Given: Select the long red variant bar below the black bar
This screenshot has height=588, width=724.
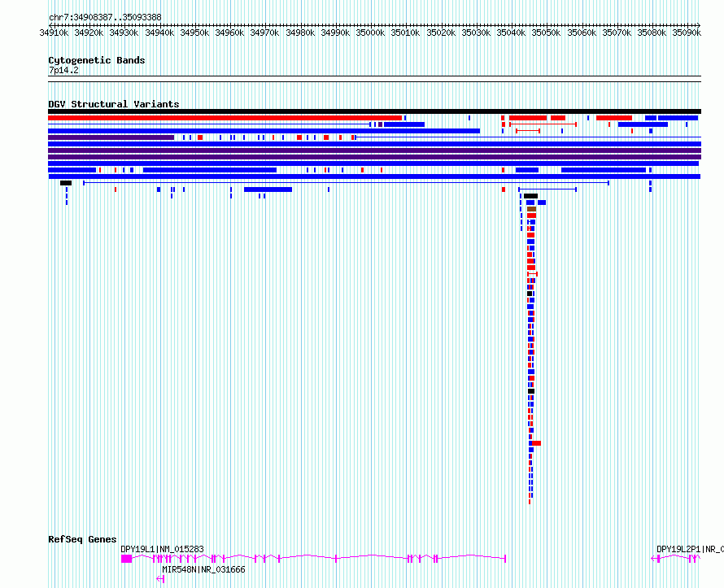Looking at the screenshot, I should coord(225,118).
